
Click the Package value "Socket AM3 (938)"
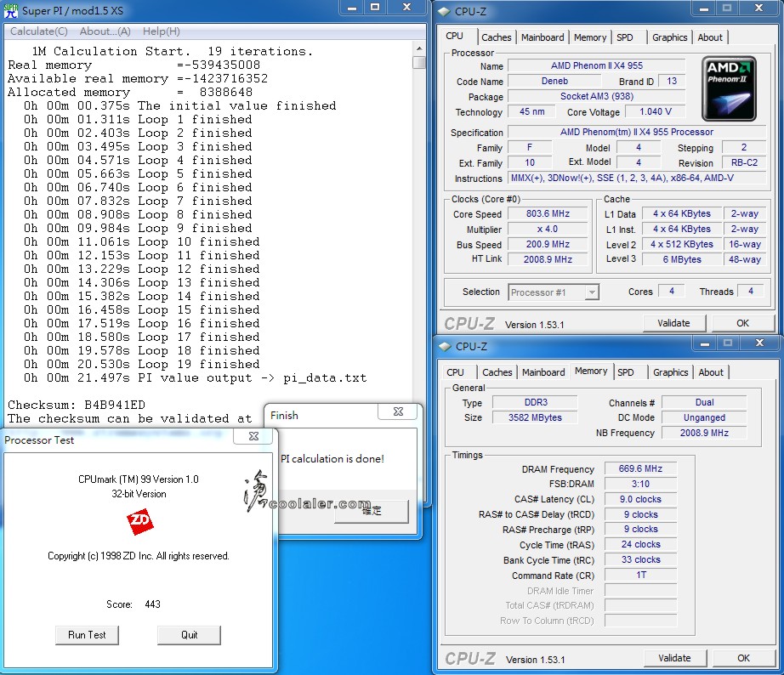point(596,97)
